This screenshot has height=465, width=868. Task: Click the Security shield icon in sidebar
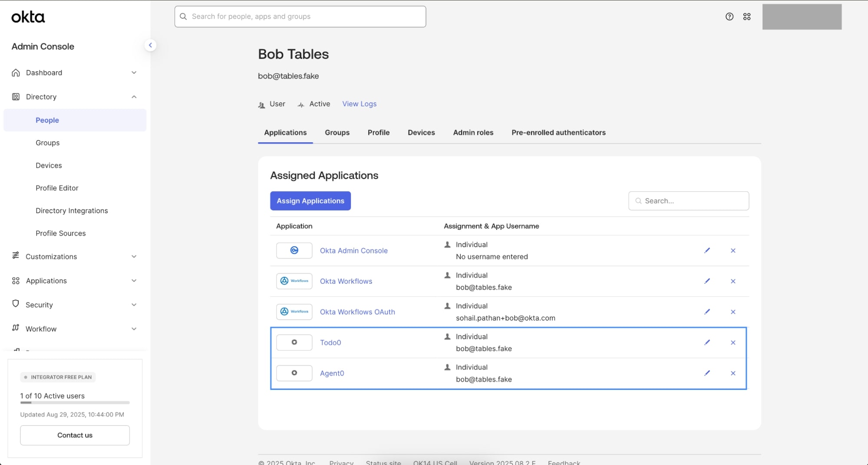(x=16, y=305)
